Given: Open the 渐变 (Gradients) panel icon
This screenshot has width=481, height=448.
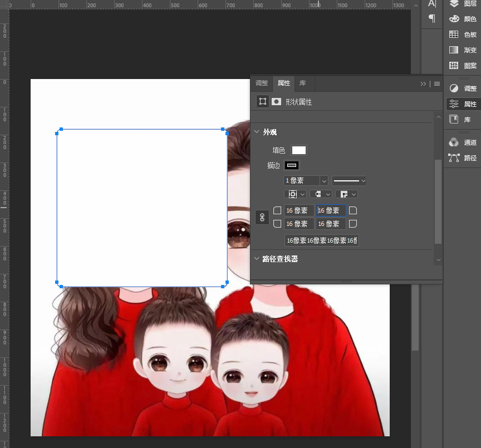Looking at the screenshot, I should (x=454, y=50).
